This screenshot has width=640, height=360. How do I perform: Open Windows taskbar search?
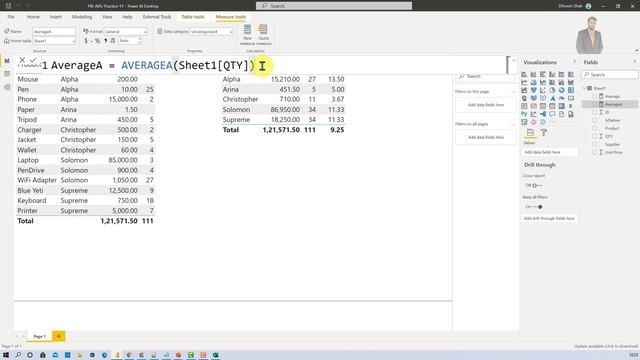pyautogui.click(x=18, y=355)
